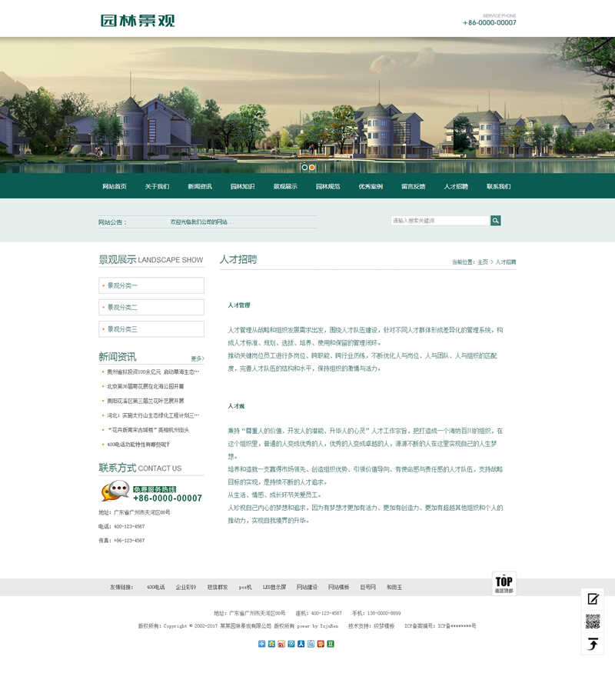Go to 网站首页 in navigation bar
The image size is (615, 700).
(x=115, y=187)
